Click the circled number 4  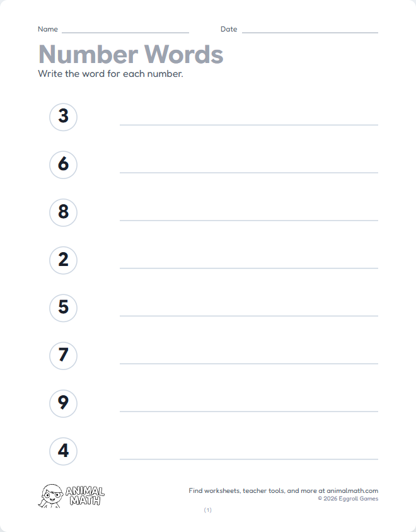click(x=63, y=451)
